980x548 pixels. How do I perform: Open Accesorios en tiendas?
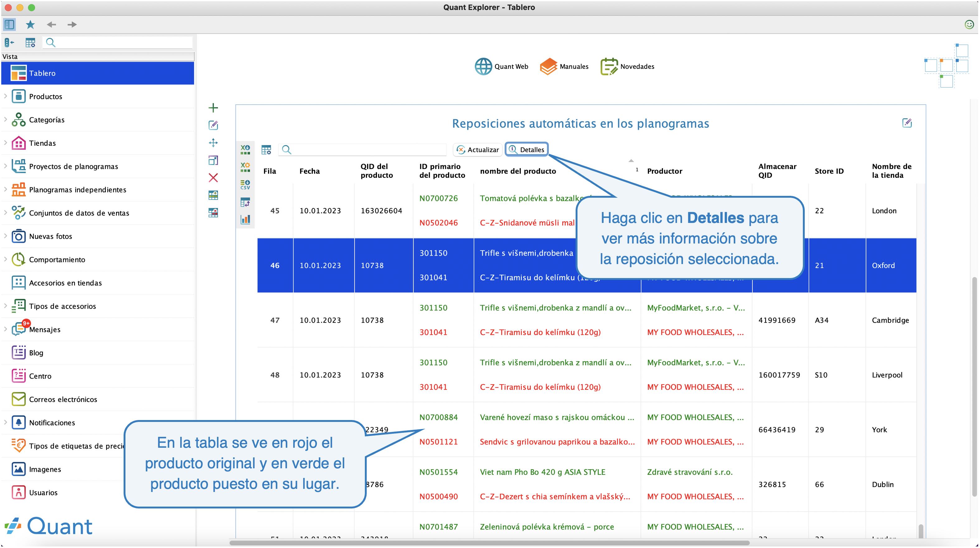click(97, 283)
